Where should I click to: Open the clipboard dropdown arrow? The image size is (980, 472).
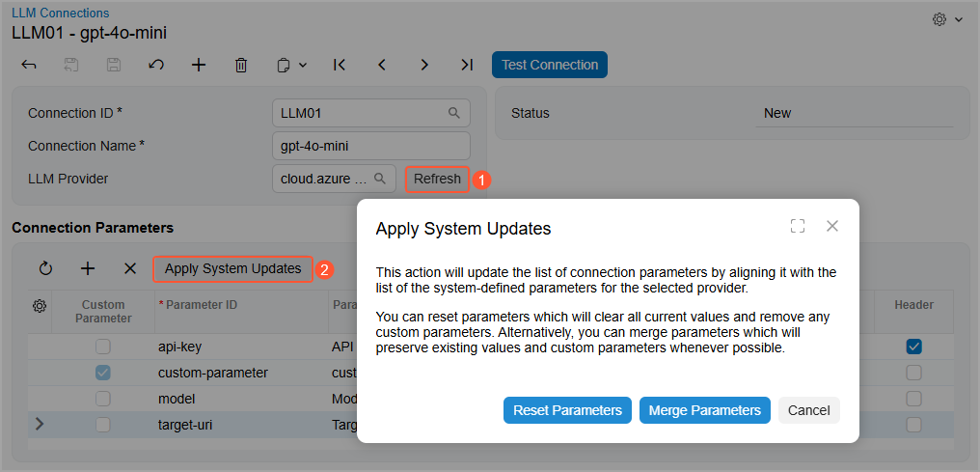pyautogui.click(x=303, y=65)
